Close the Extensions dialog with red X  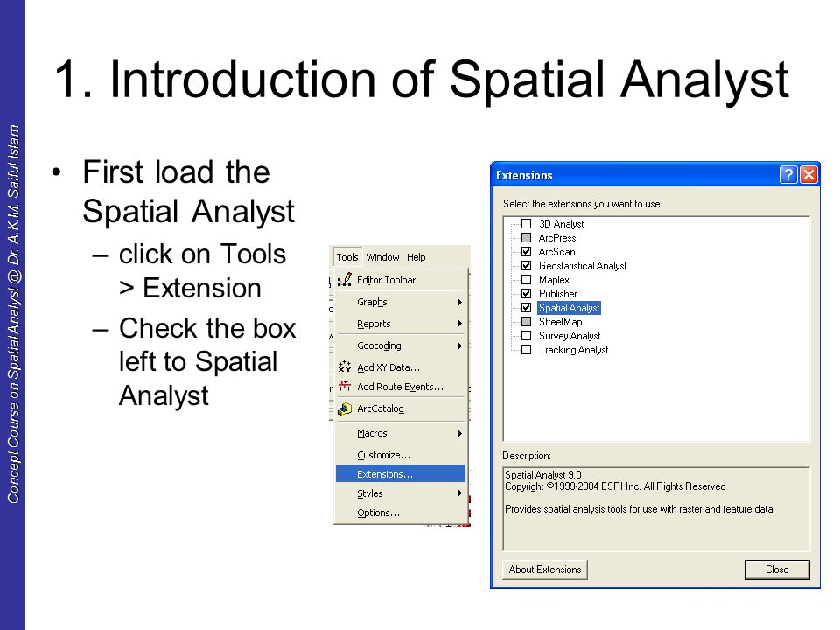tap(808, 175)
